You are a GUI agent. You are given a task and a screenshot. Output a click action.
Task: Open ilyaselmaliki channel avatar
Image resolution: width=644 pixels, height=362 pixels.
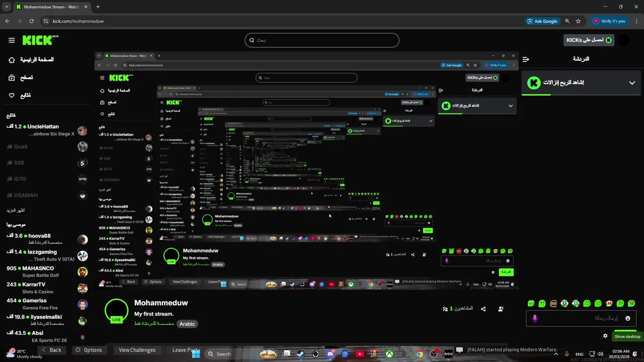pyautogui.click(x=83, y=320)
